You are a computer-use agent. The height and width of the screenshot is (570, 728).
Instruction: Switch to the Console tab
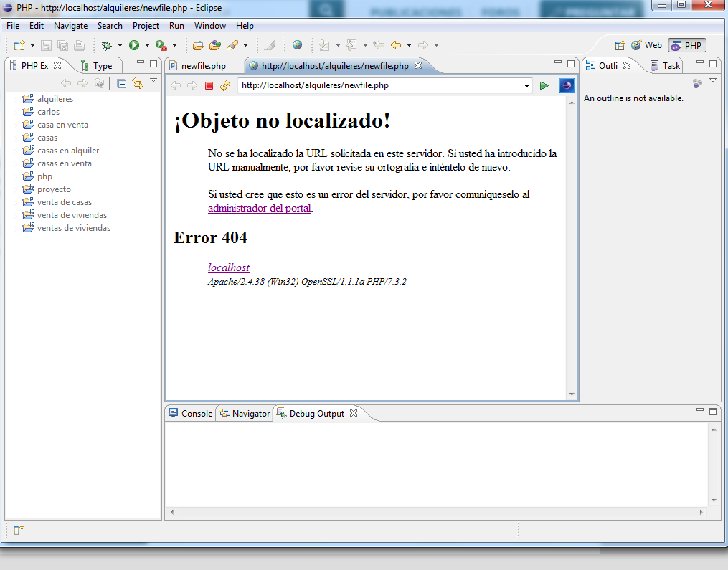coord(191,414)
